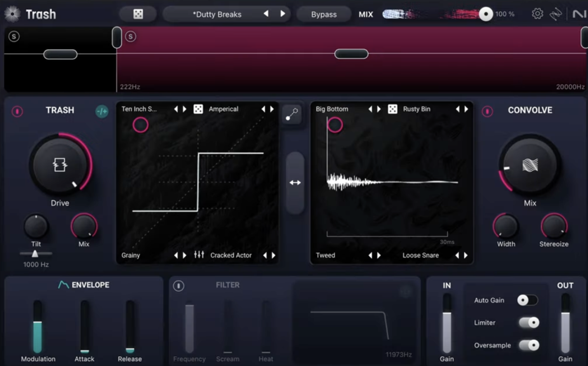Click the Drive knob
Image resolution: width=588 pixels, height=366 pixels.
pos(60,166)
